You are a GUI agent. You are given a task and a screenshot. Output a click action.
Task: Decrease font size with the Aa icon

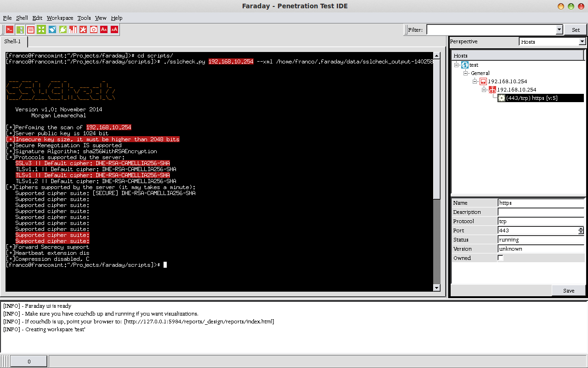(104, 29)
